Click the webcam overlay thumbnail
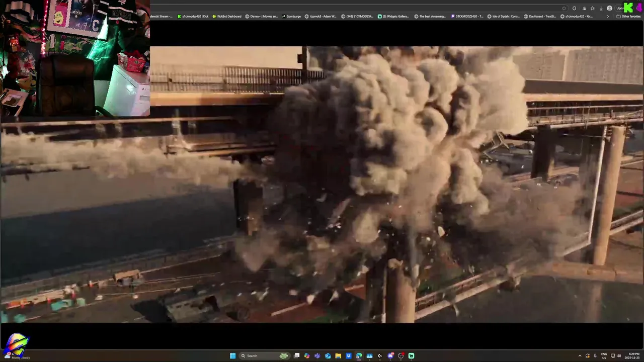Viewport: 644px width, 362px height. (x=75, y=58)
